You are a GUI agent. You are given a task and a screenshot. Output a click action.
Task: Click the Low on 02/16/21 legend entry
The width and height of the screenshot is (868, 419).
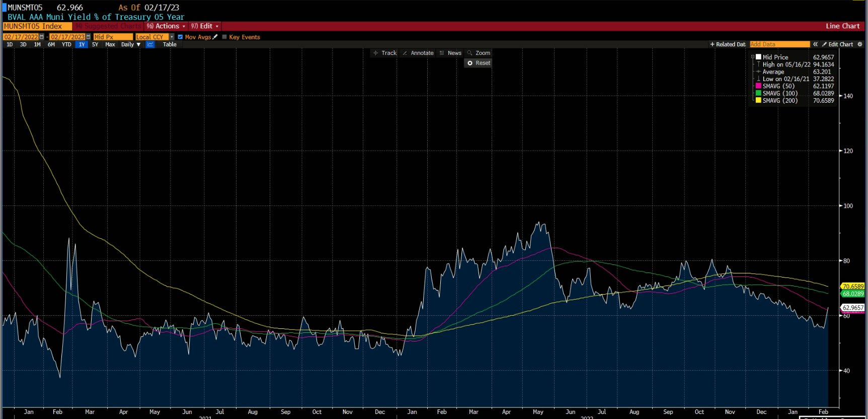(786, 79)
